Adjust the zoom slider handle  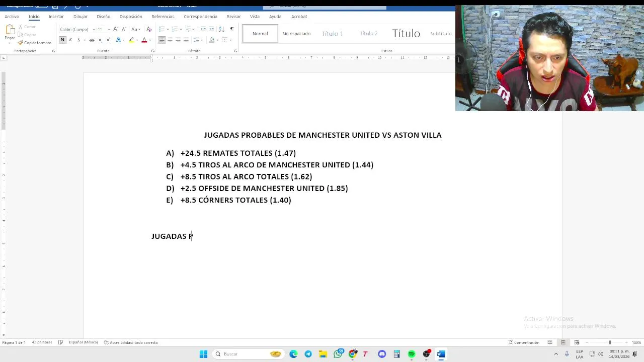coord(610,342)
